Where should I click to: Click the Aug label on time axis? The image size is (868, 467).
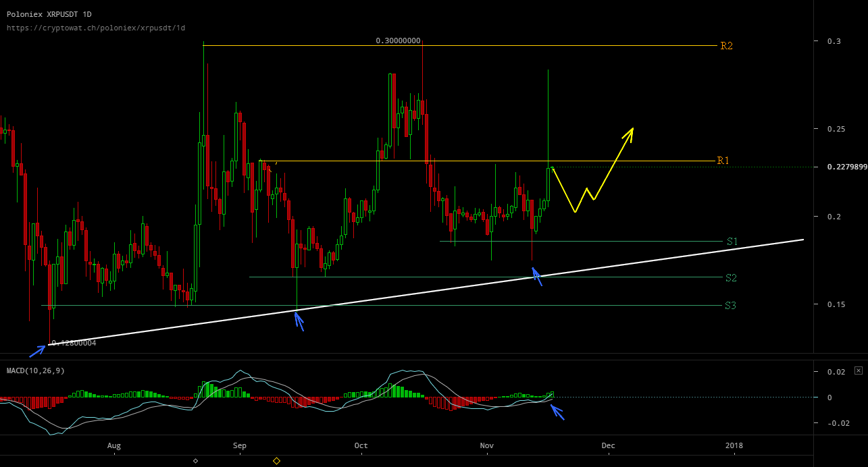pyautogui.click(x=113, y=445)
